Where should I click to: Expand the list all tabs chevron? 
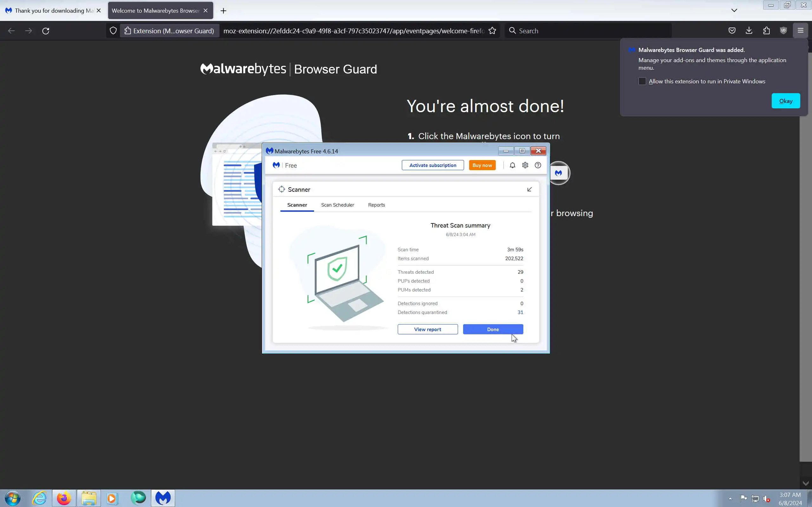click(734, 10)
